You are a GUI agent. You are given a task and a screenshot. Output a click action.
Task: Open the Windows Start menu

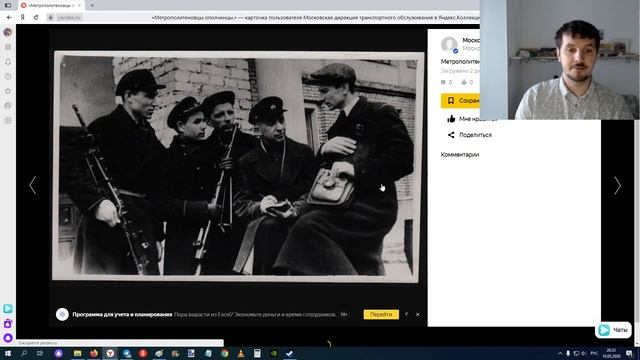[x=7, y=353]
